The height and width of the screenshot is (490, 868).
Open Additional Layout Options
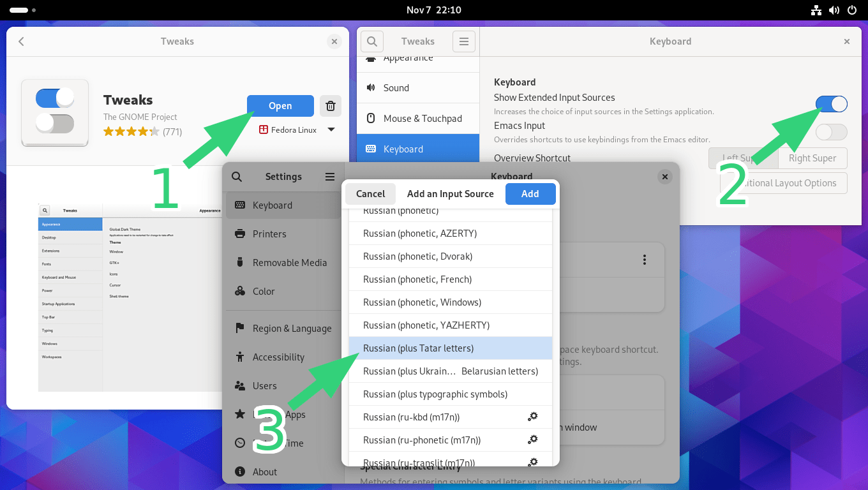(783, 183)
